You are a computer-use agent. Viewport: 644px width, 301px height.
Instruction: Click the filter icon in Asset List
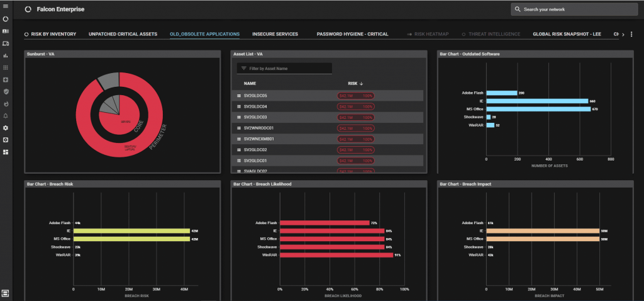tap(243, 68)
